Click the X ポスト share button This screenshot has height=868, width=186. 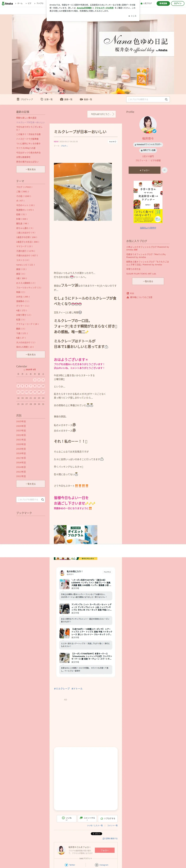tap(96, 834)
